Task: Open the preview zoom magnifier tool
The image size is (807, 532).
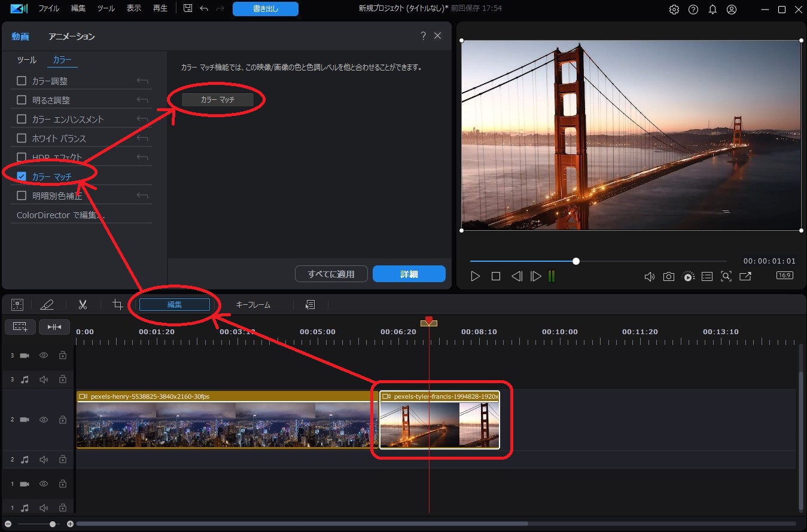Action: (726, 276)
